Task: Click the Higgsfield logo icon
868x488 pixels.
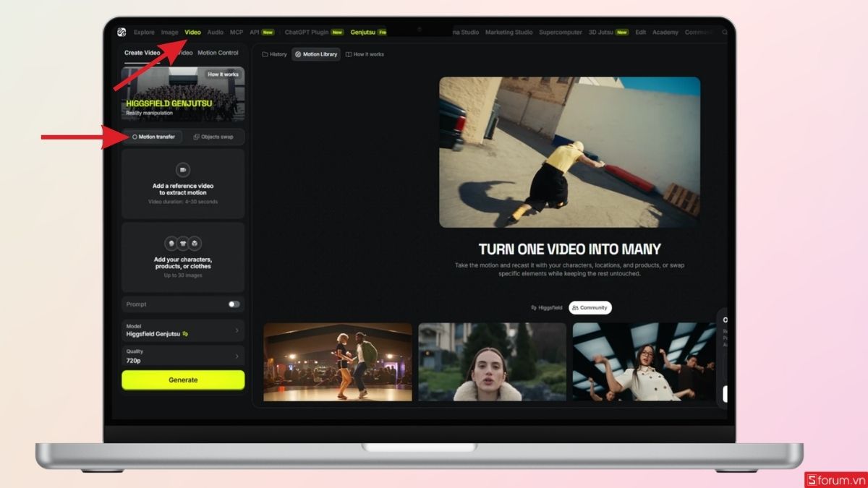Action: coord(122,32)
